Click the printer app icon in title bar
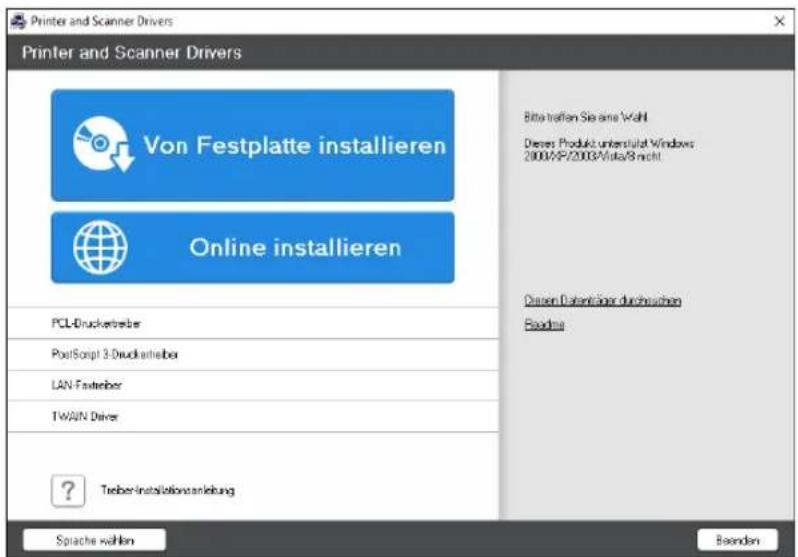Viewport: 798px width, 557px height. pyautogui.click(x=18, y=21)
